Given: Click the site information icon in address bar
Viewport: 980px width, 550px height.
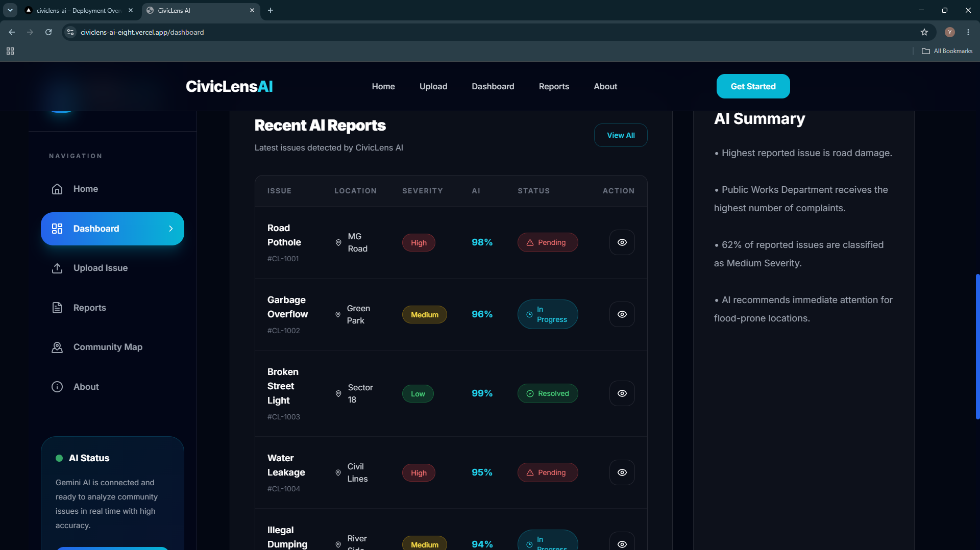Looking at the screenshot, I should (x=70, y=32).
